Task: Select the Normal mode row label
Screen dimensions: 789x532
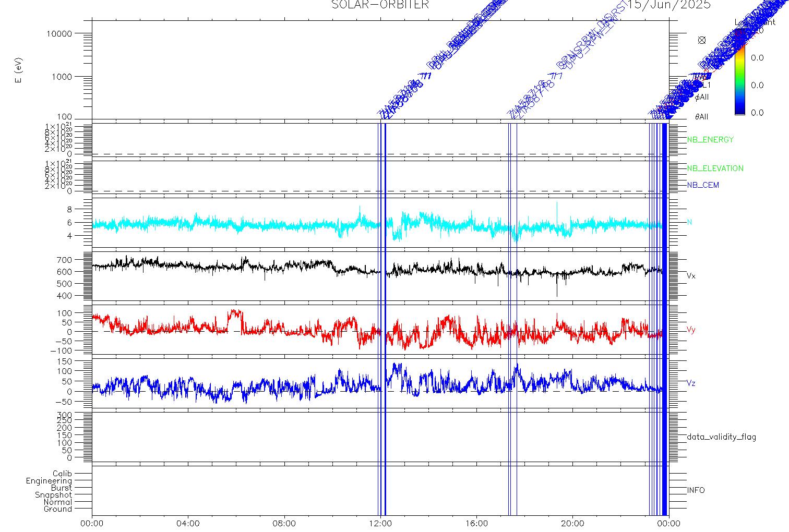Action: tap(58, 502)
